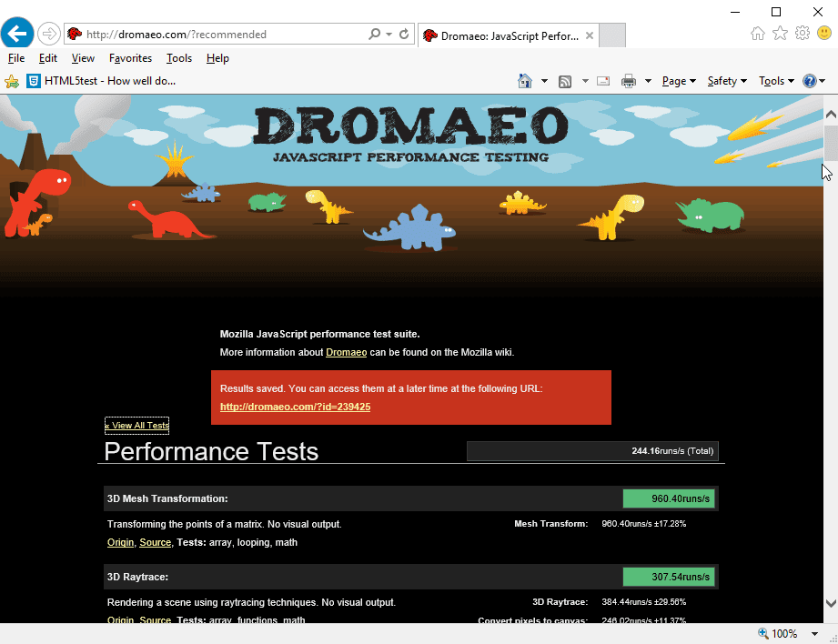Open the Favorites menu
Viewport: 838px width, 644px height.
coord(130,58)
